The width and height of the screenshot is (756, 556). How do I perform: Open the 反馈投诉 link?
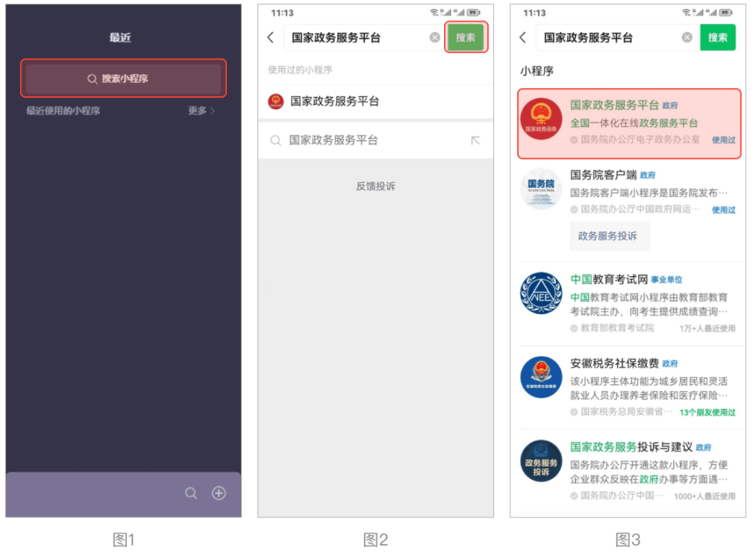click(x=375, y=186)
